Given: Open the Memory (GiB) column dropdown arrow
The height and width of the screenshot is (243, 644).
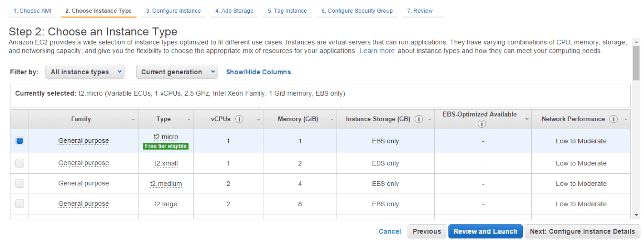Looking at the screenshot, I should 332,120.
